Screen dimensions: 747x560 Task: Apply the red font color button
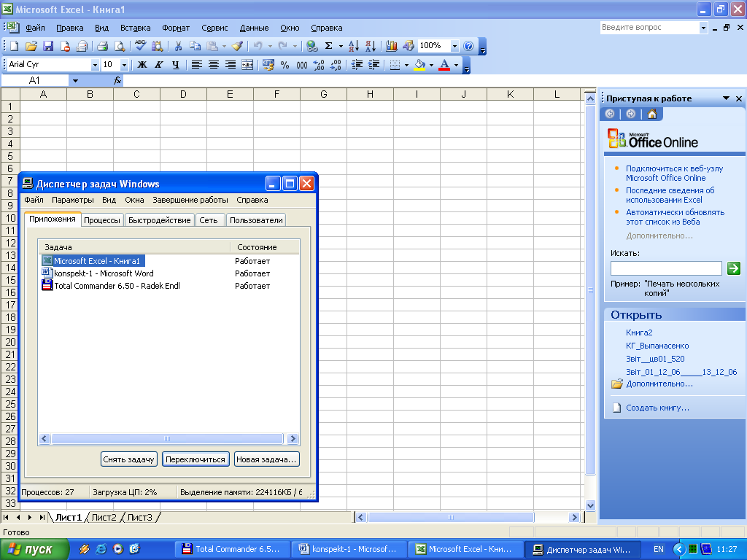(x=444, y=64)
